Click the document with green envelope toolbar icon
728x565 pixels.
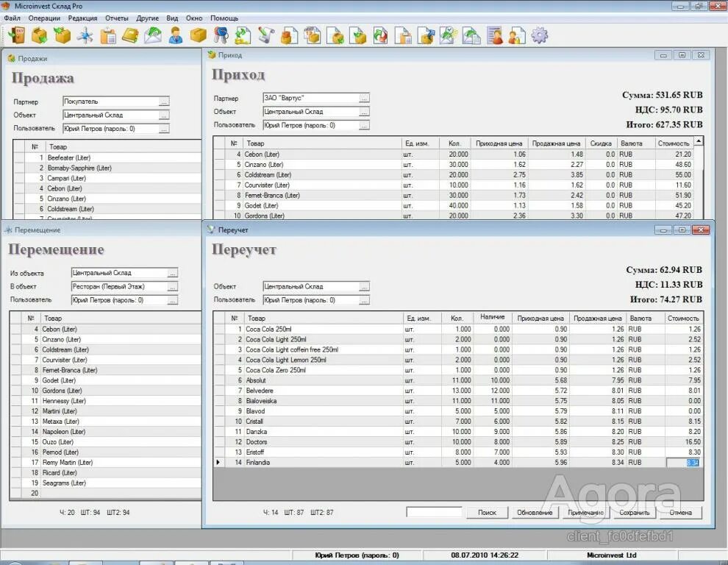click(x=471, y=35)
